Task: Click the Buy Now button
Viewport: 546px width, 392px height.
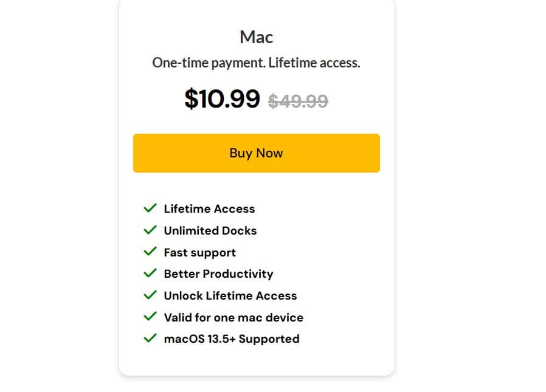Action: (x=256, y=153)
